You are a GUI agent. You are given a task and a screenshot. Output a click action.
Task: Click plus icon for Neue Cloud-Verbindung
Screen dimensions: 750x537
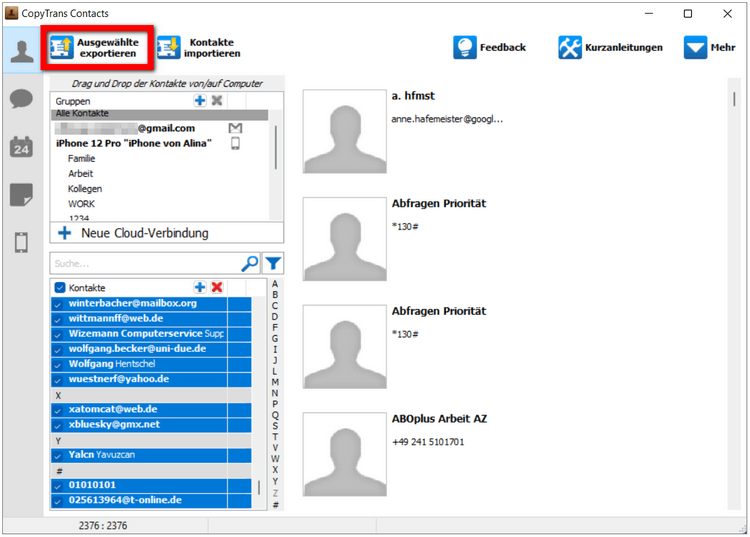coord(65,233)
